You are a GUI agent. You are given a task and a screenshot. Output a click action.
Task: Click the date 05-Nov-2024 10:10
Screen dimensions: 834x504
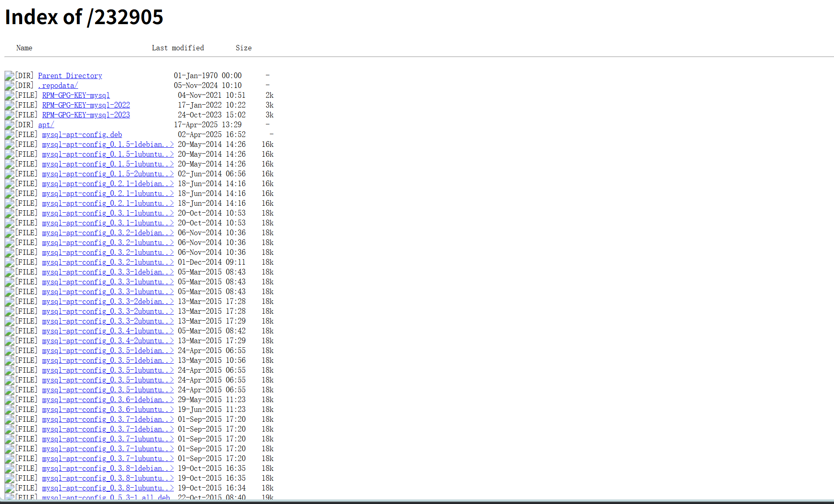[x=208, y=85]
